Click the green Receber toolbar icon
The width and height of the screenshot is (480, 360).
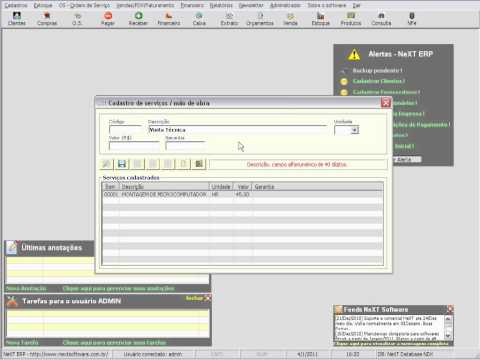click(x=138, y=19)
